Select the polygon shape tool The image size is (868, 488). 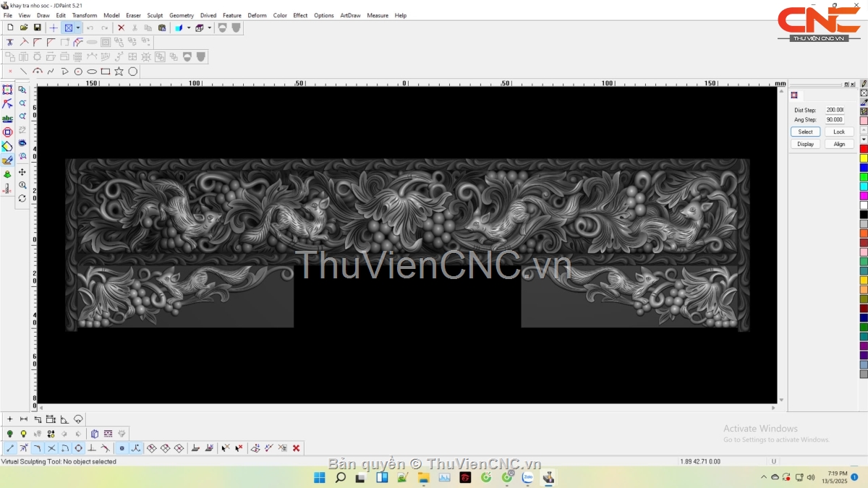(x=133, y=72)
